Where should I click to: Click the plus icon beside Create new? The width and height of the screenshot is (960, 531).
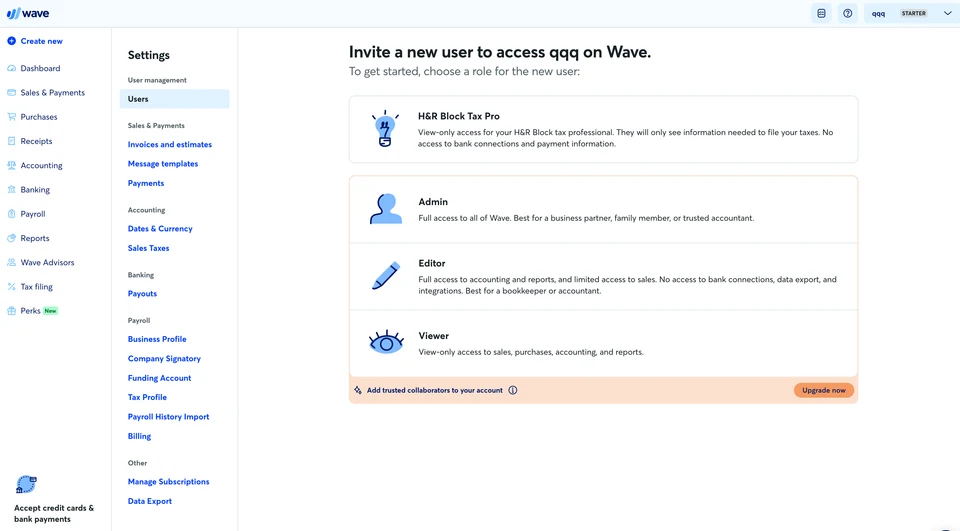(x=11, y=41)
